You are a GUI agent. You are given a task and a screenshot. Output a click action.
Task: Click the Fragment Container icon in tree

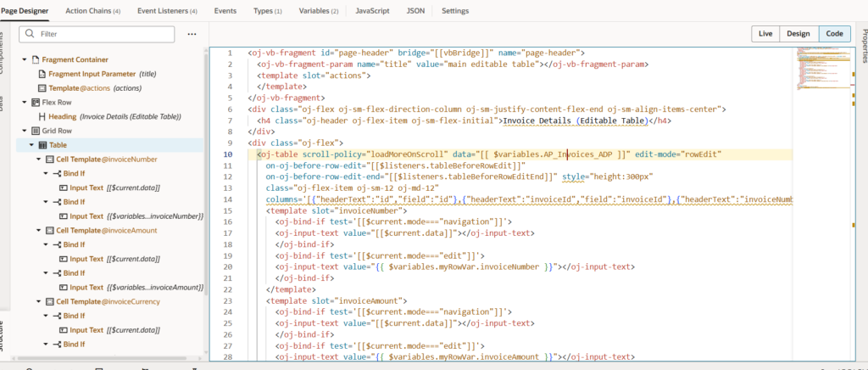point(35,60)
